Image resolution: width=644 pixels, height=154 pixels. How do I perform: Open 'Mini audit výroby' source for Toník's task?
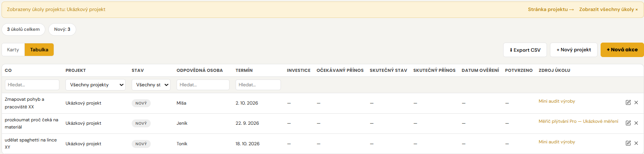tap(557, 142)
